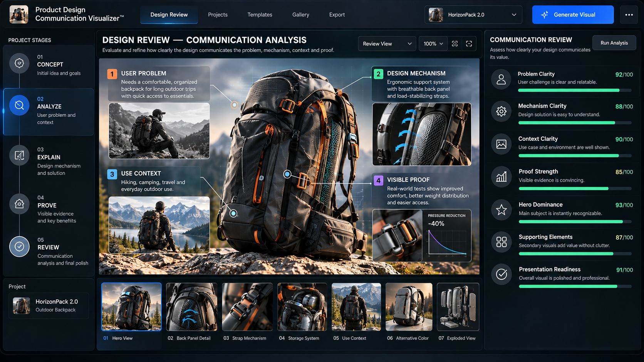Click the Context Clarity image icon
Viewport: 644px width, 362px height.
click(x=501, y=144)
